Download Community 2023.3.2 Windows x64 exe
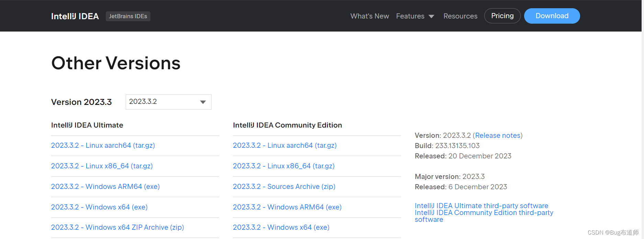 [281, 227]
